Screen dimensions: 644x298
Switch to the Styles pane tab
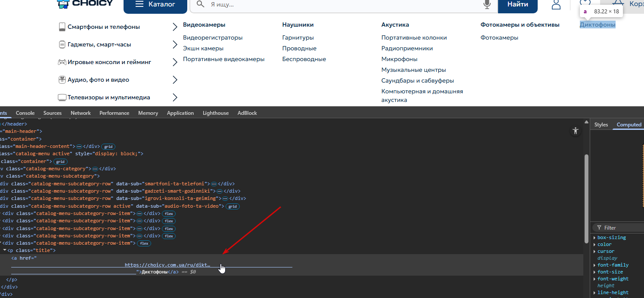pyautogui.click(x=601, y=125)
